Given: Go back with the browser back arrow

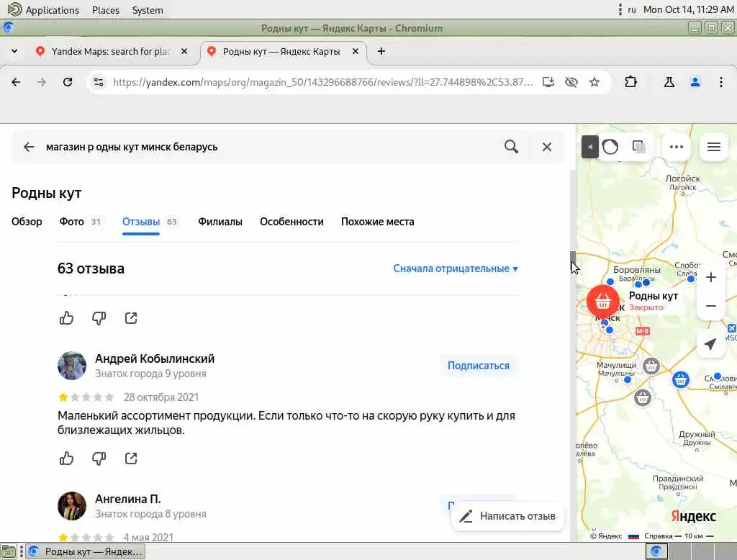Looking at the screenshot, I should 16,82.
